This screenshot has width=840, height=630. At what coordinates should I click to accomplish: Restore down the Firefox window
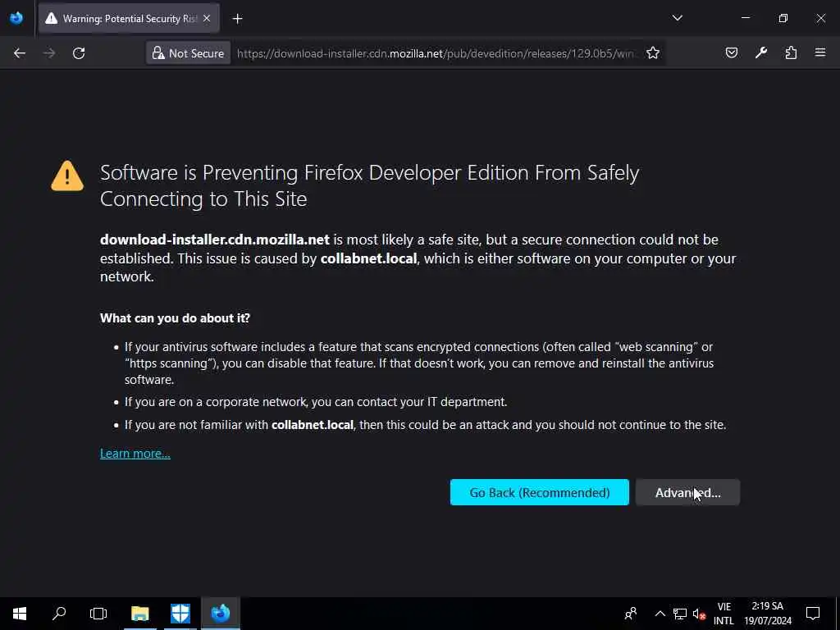coord(783,18)
